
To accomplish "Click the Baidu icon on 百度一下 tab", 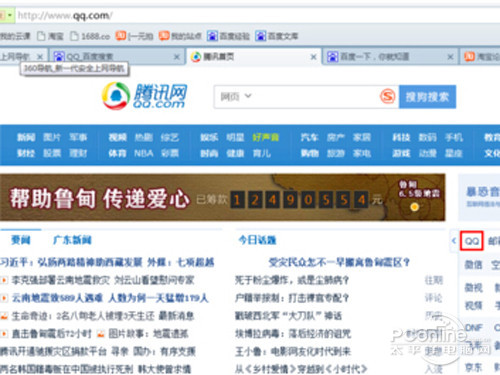I will [332, 57].
